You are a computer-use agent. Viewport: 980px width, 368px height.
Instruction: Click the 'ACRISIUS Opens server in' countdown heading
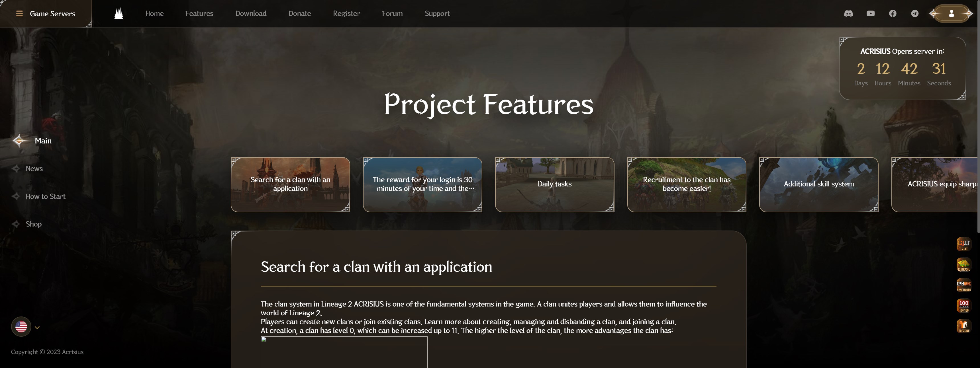[902, 51]
